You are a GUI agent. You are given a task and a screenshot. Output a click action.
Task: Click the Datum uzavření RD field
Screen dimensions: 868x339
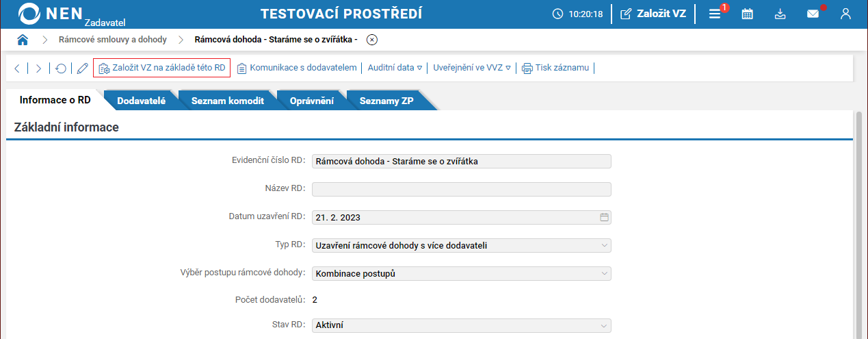(461, 217)
